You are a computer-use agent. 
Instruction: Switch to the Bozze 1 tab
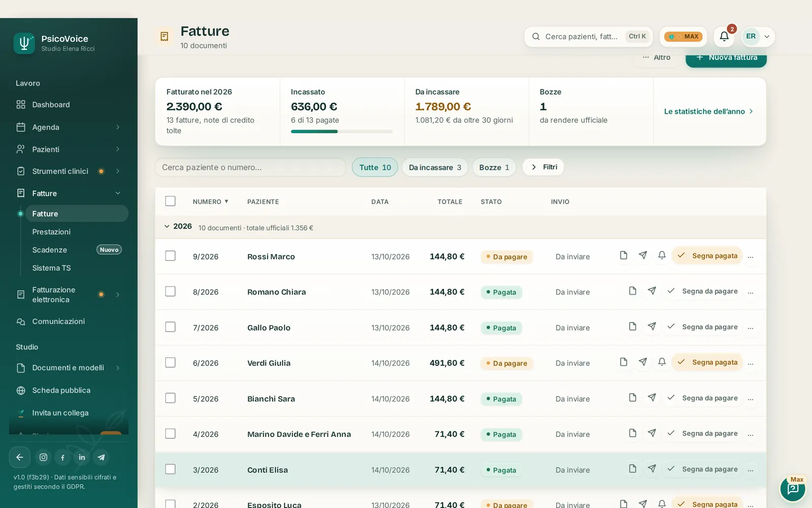(494, 167)
